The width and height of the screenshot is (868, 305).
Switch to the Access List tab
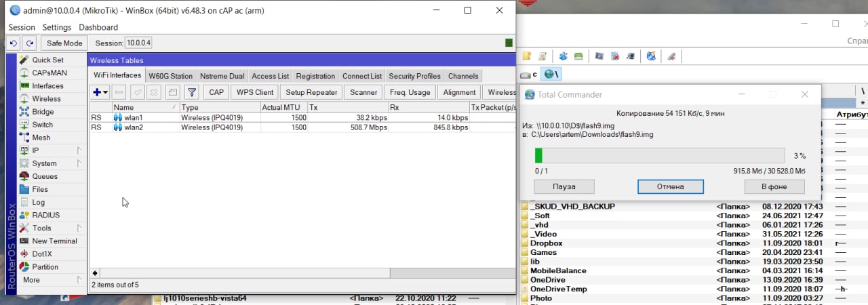271,76
